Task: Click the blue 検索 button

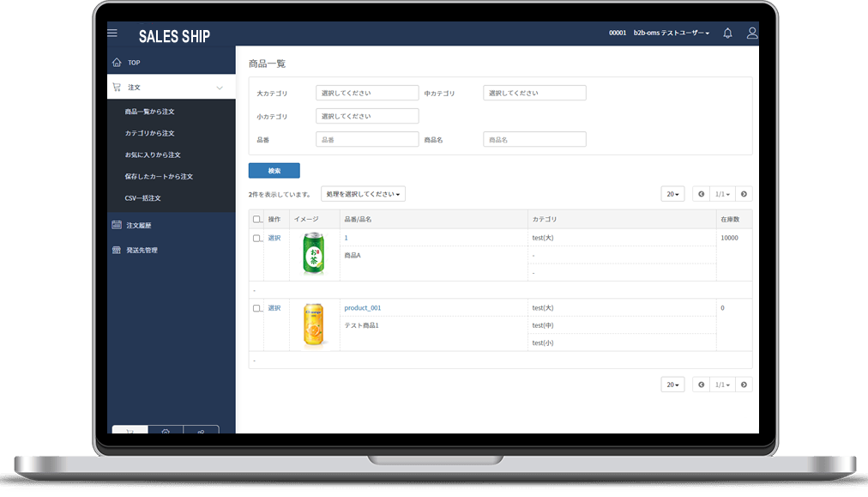Action: pyautogui.click(x=274, y=171)
